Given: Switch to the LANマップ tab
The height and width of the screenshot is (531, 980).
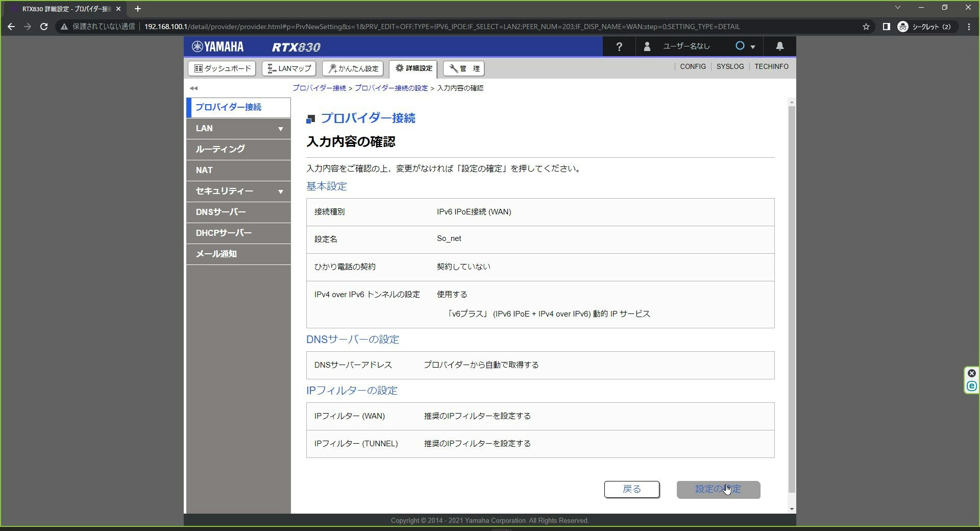Looking at the screenshot, I should (x=288, y=68).
